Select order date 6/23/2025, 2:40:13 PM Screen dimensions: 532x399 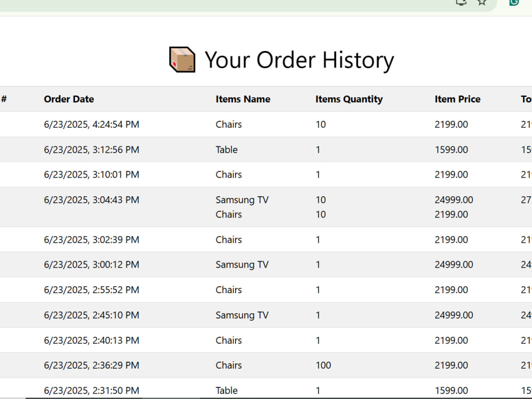coord(92,340)
